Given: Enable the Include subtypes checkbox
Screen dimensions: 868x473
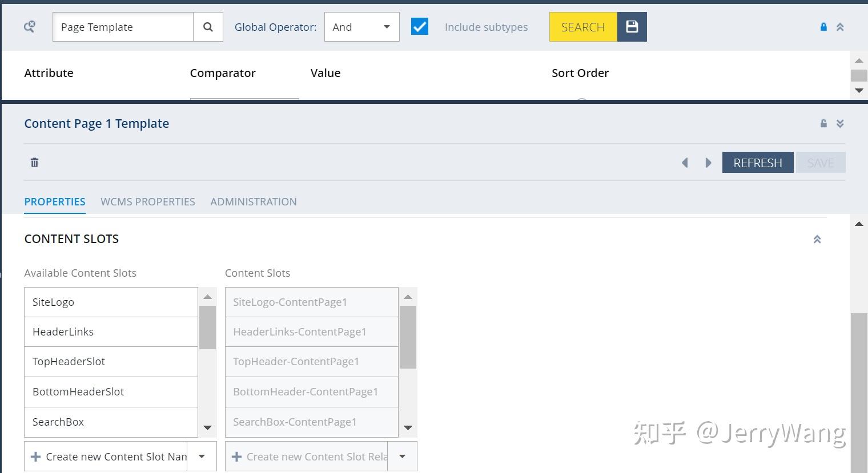Looking at the screenshot, I should [x=420, y=26].
